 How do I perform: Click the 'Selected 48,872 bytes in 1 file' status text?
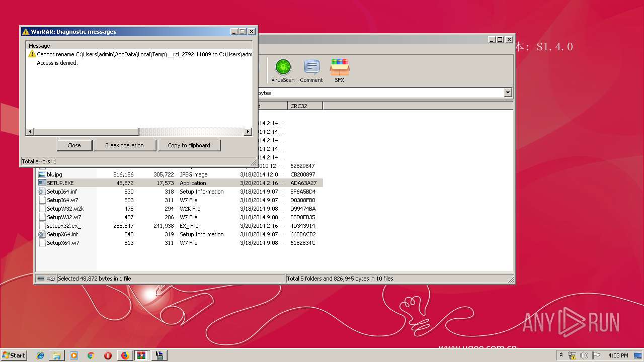[95, 279]
